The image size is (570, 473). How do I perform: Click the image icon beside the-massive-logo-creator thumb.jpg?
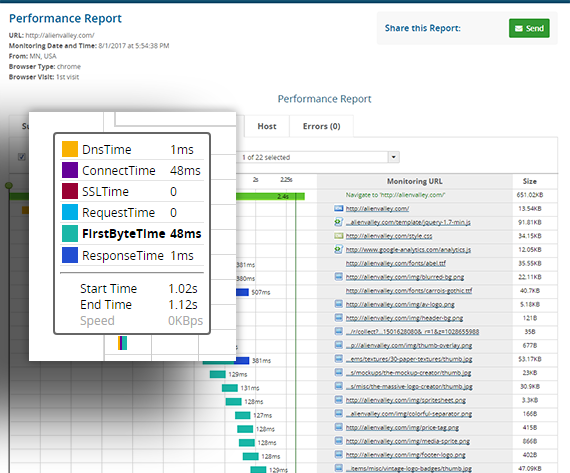[x=338, y=386]
